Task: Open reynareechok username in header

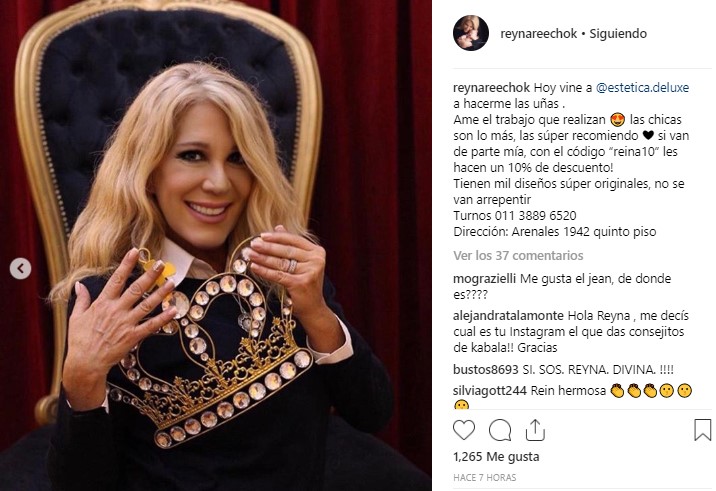Action: point(538,34)
